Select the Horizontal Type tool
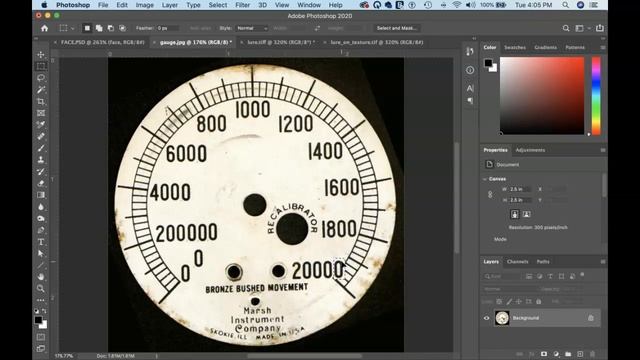640x360 pixels. (x=41, y=242)
